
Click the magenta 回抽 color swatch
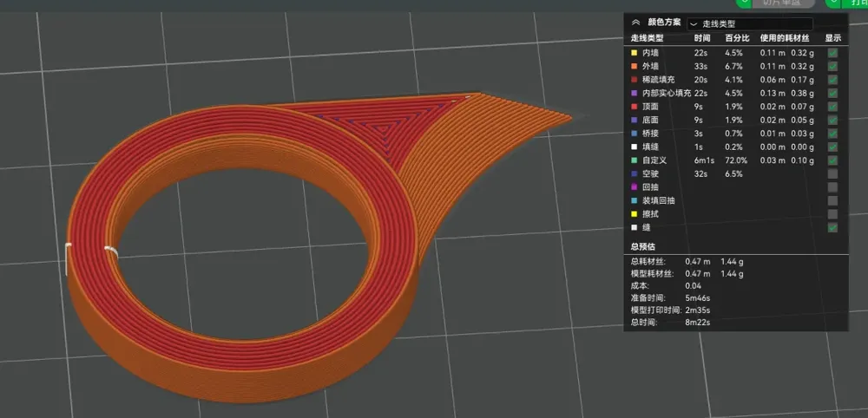click(x=634, y=186)
